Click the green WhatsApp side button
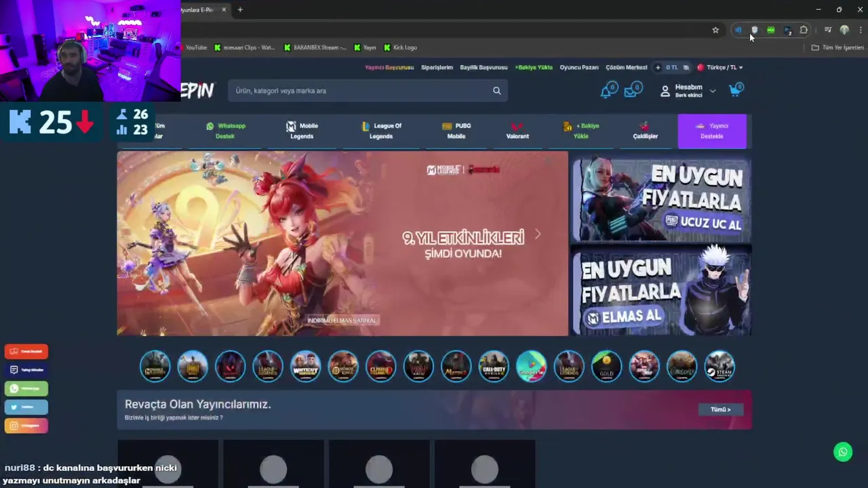 (26, 388)
